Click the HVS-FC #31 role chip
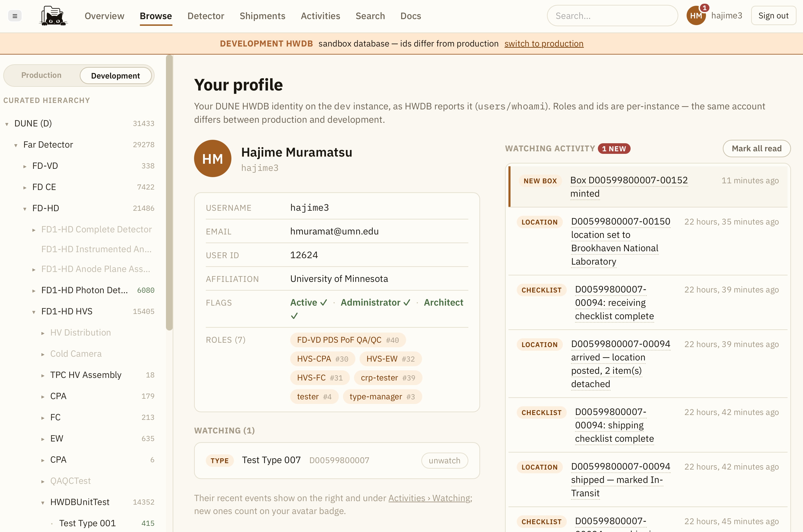 tap(320, 378)
